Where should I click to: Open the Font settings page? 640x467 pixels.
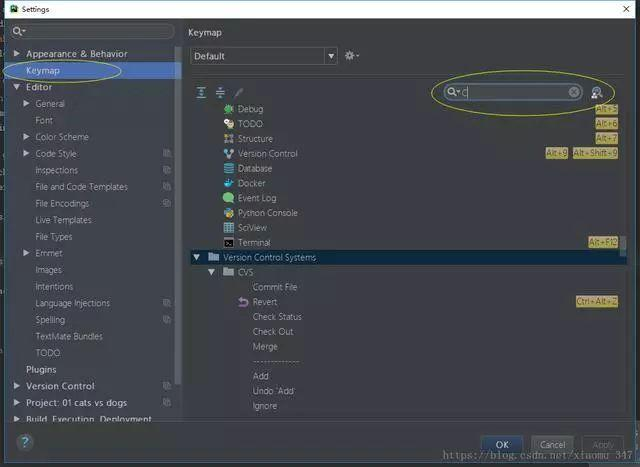(44, 120)
